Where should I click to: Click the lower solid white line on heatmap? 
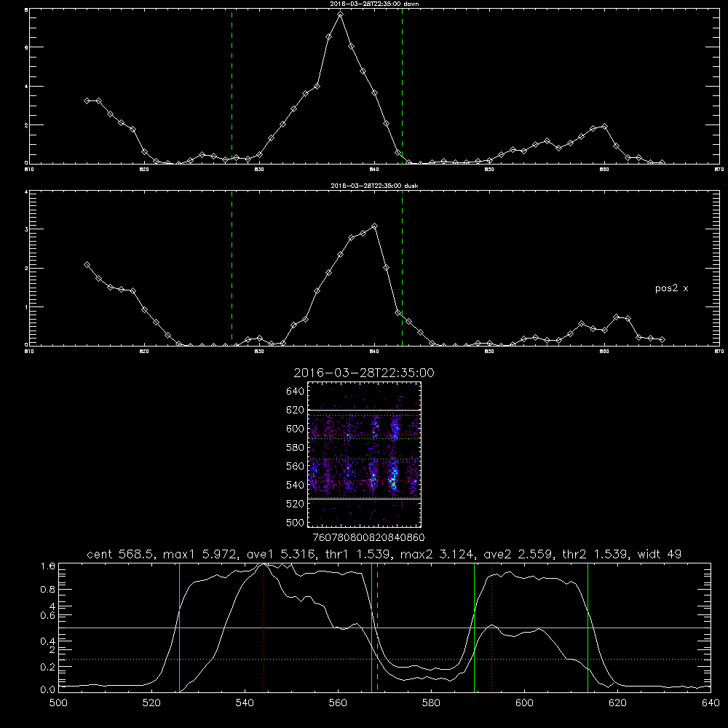(x=365, y=499)
